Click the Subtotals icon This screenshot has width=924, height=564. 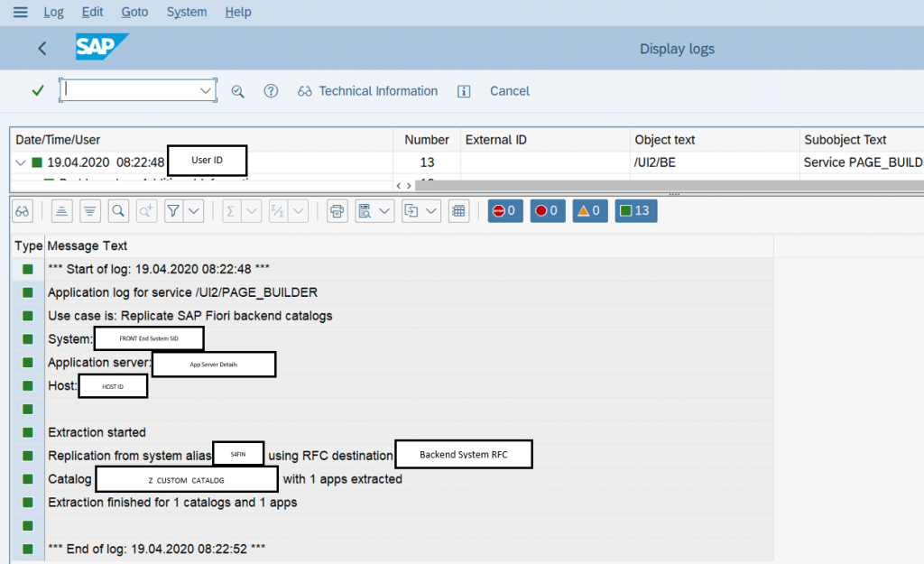tap(278, 211)
